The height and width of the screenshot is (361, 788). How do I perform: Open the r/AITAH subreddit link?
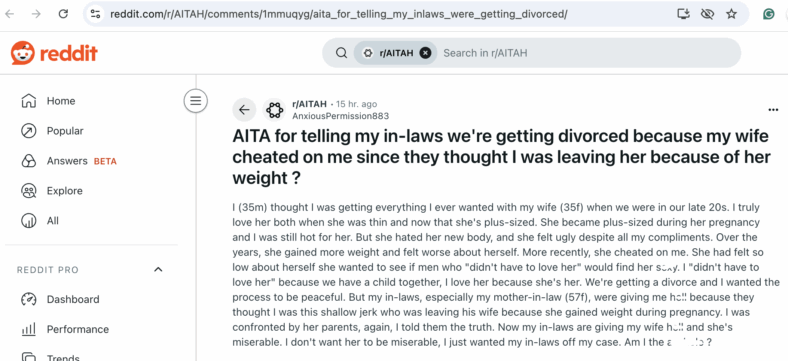pyautogui.click(x=309, y=104)
